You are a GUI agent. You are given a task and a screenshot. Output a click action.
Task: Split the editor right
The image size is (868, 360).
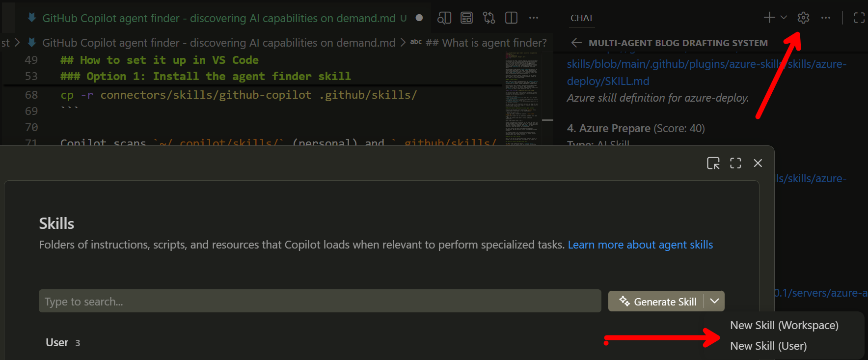click(x=512, y=18)
